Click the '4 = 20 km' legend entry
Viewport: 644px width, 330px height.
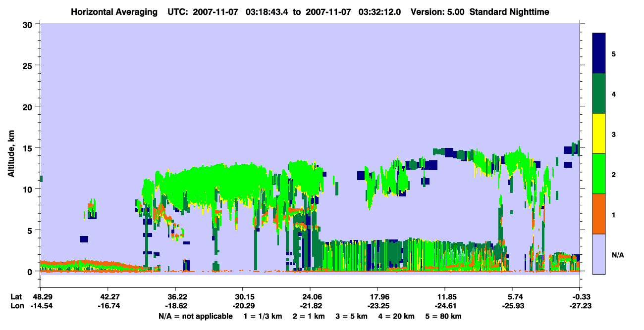(x=397, y=316)
